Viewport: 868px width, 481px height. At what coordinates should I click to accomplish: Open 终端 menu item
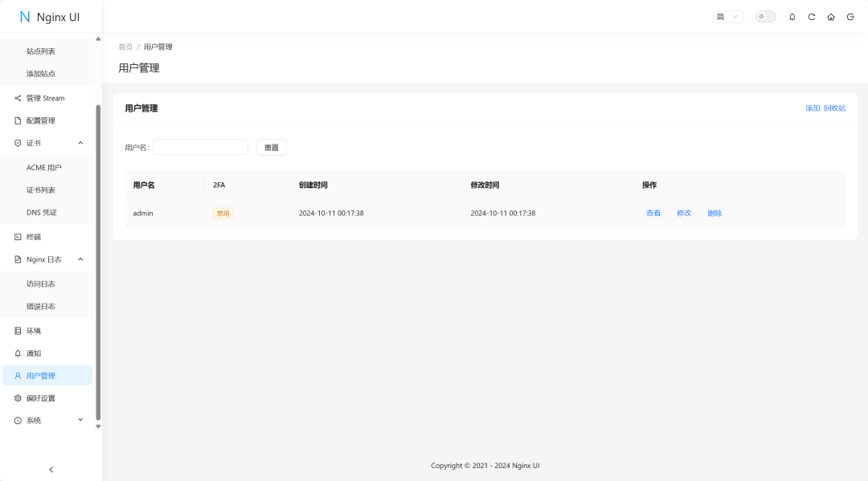(47, 237)
